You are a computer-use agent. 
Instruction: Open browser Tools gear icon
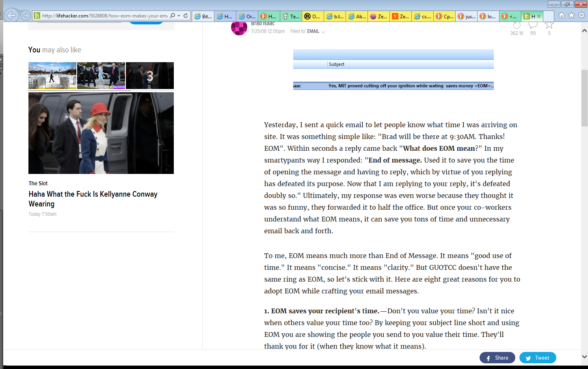click(x=582, y=15)
